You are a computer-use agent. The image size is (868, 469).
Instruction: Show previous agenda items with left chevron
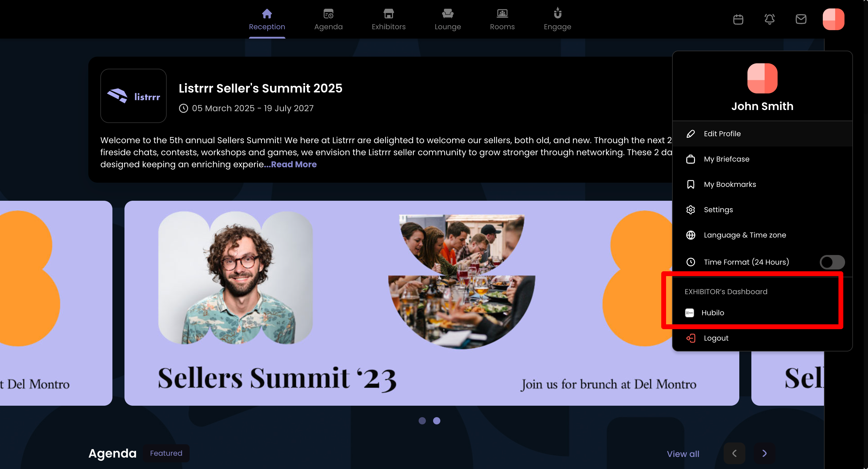coord(734,454)
